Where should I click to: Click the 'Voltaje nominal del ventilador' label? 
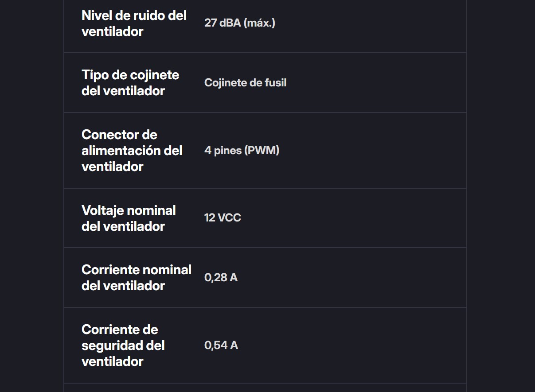click(x=129, y=218)
